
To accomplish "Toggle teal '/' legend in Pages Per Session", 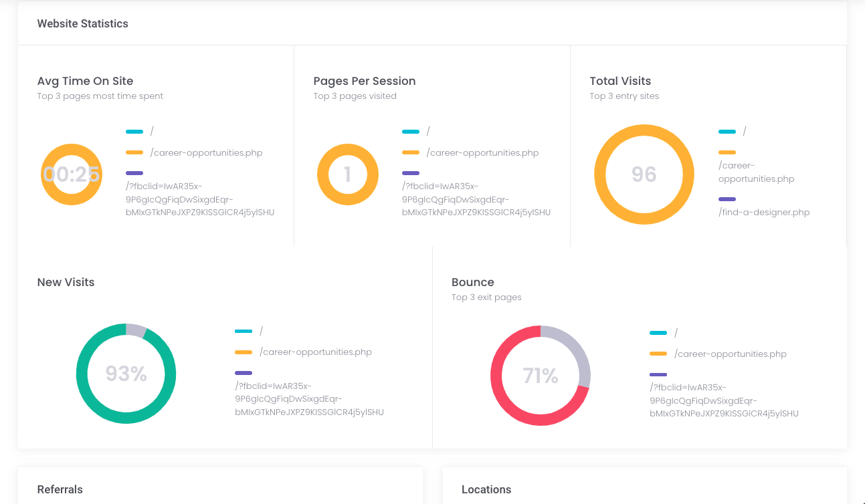I will 411,132.
